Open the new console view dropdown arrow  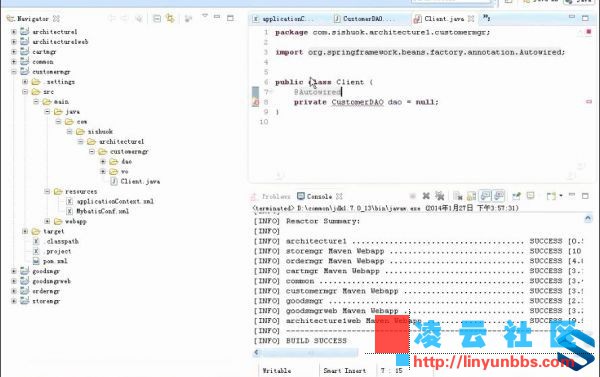click(561, 196)
